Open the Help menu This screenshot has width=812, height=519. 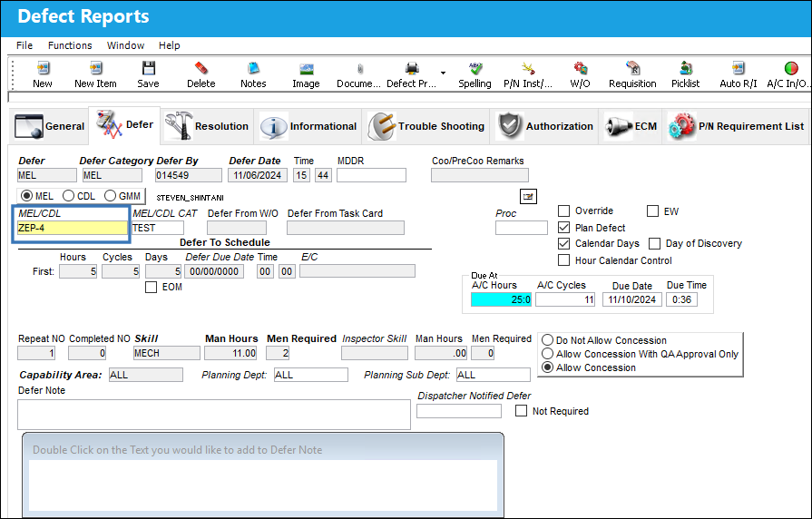170,45
